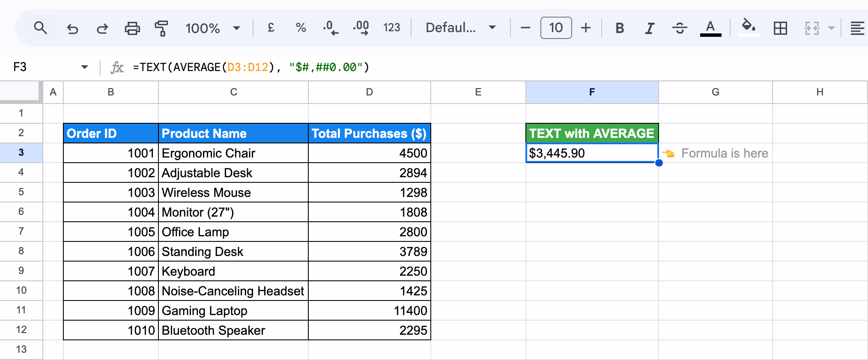Click the redo arrow icon
868x360 pixels.
tap(102, 28)
